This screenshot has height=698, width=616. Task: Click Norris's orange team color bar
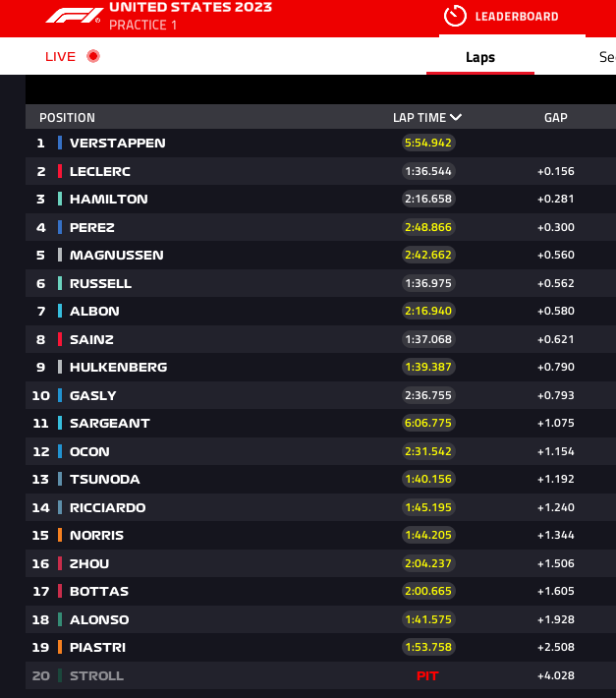pyautogui.click(x=60, y=535)
